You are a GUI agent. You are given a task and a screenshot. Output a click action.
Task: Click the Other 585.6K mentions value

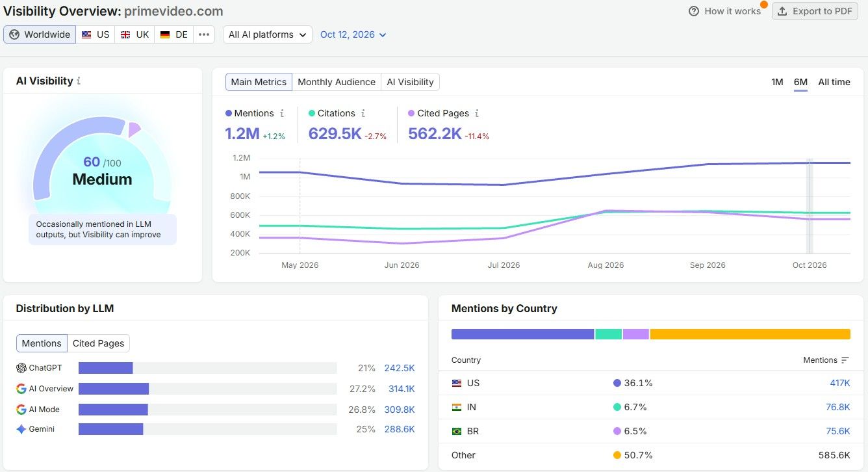(835, 455)
